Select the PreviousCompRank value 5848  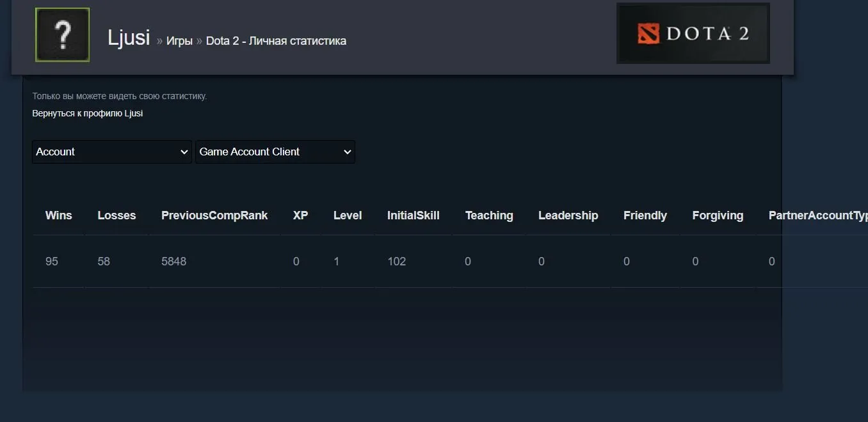pyautogui.click(x=174, y=262)
